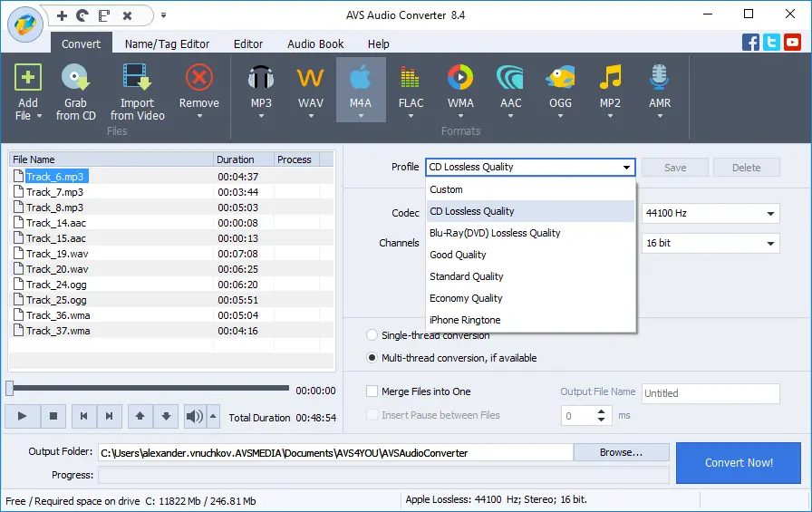Choose Good Quality profile
Image resolution: width=812 pixels, height=512 pixels.
pos(530,255)
